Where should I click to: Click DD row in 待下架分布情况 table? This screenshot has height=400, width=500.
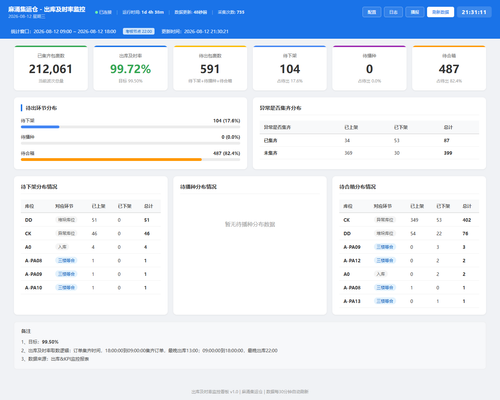coord(91,220)
